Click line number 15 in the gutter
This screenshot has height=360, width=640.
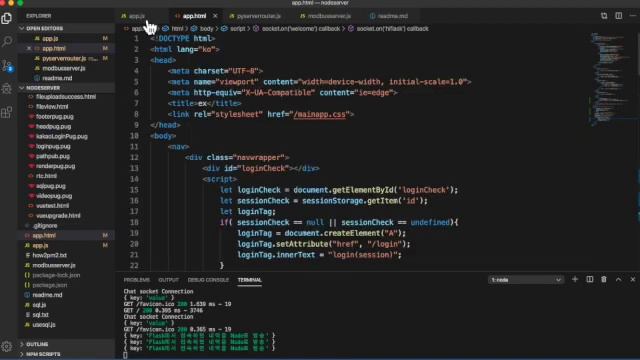(134, 190)
